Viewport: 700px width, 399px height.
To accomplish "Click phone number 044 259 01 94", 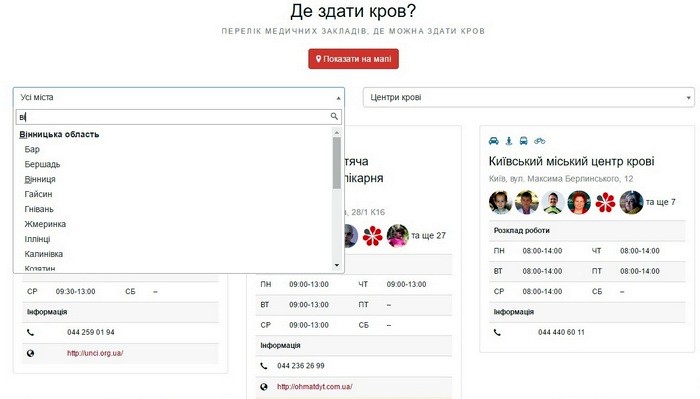I will (91, 332).
